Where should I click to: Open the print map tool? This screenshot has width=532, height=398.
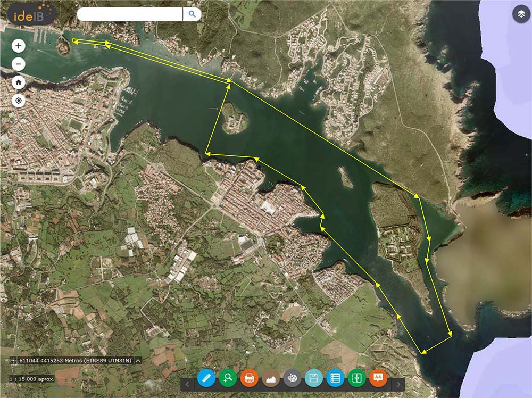[248, 379]
